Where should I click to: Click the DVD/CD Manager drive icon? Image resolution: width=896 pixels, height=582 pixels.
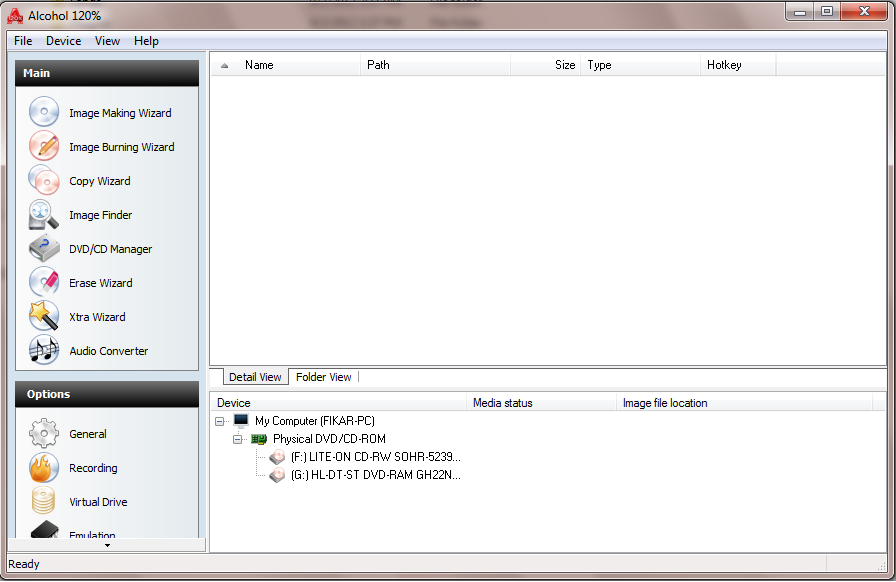[x=44, y=248]
